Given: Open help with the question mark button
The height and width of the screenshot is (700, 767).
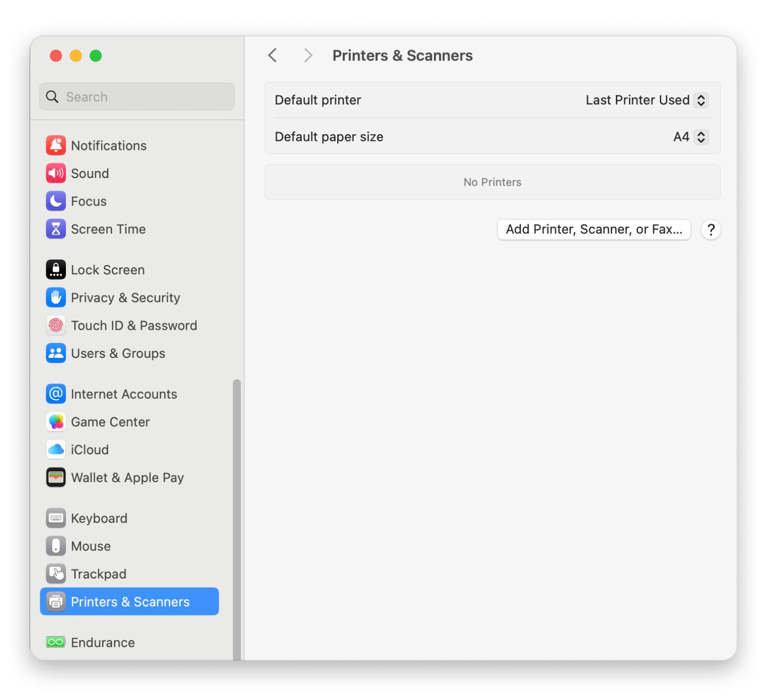Looking at the screenshot, I should pyautogui.click(x=710, y=230).
